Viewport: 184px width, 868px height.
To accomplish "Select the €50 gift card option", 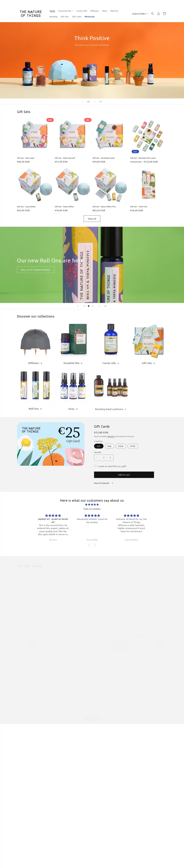I will [109, 446].
